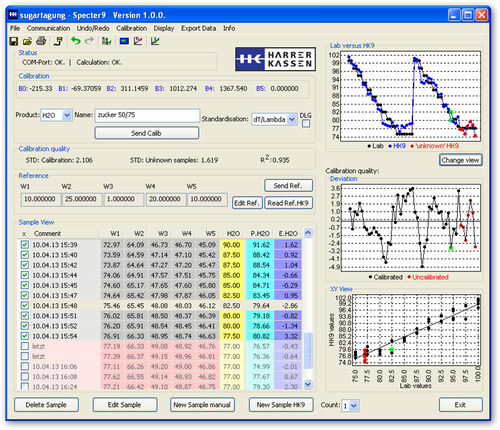Open the File menu
The height and width of the screenshot is (430, 500).
click(15, 28)
